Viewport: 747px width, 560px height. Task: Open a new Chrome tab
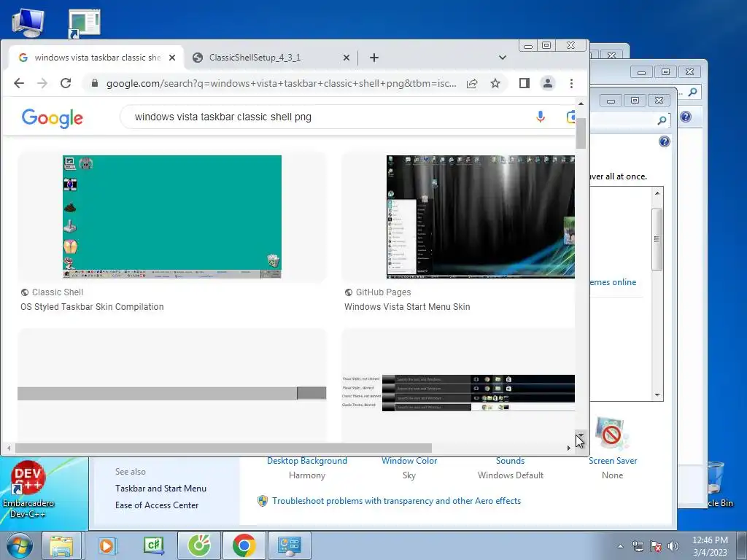(374, 58)
